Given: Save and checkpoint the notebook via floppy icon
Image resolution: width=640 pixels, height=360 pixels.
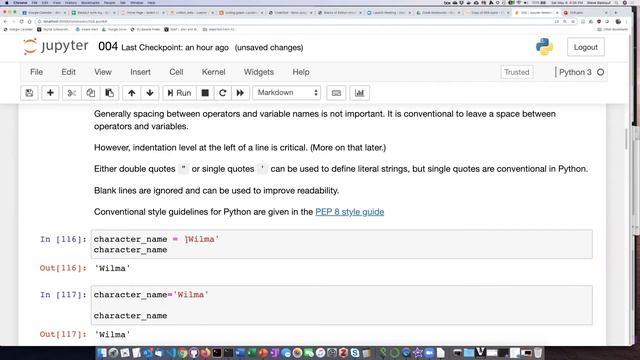Looking at the screenshot, I should [29, 93].
